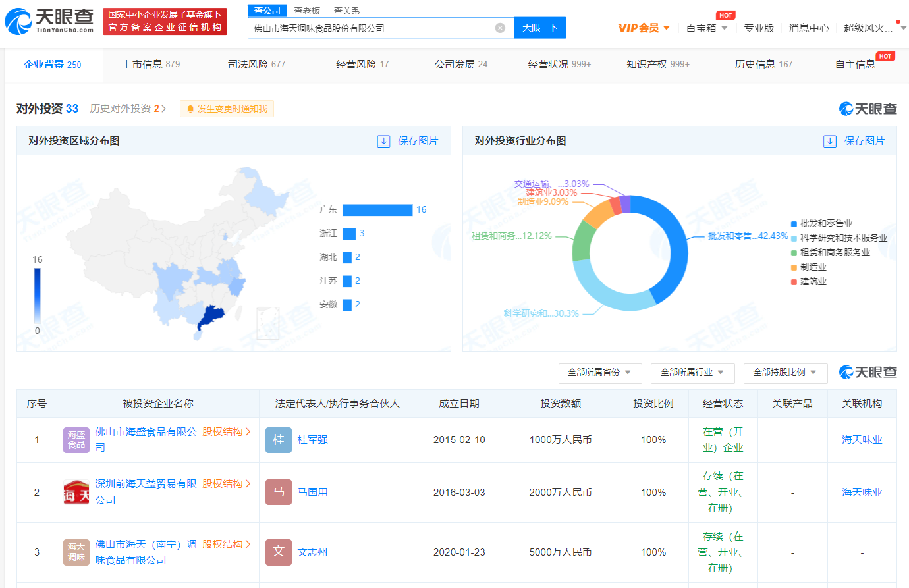Open the 历史信息 tab

click(763, 65)
